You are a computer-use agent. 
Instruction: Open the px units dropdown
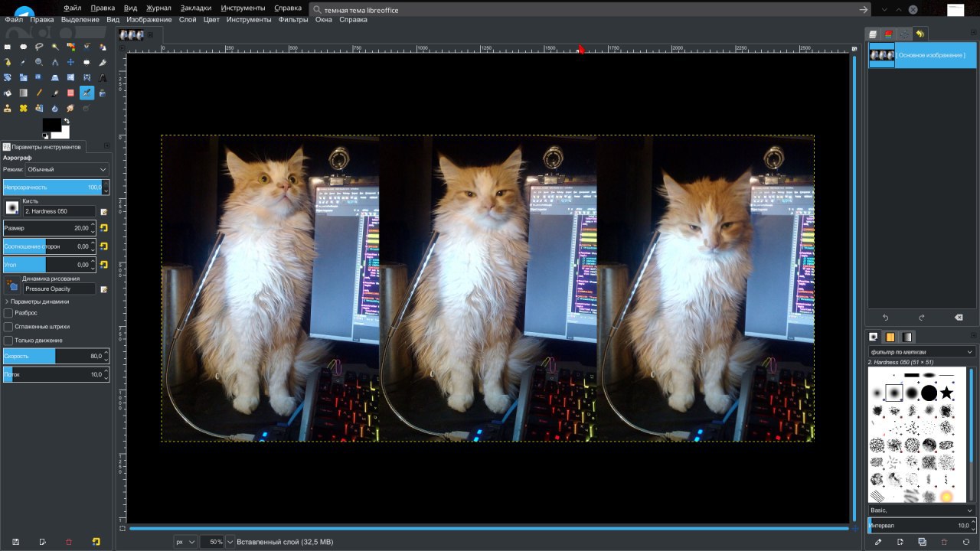pos(185,542)
